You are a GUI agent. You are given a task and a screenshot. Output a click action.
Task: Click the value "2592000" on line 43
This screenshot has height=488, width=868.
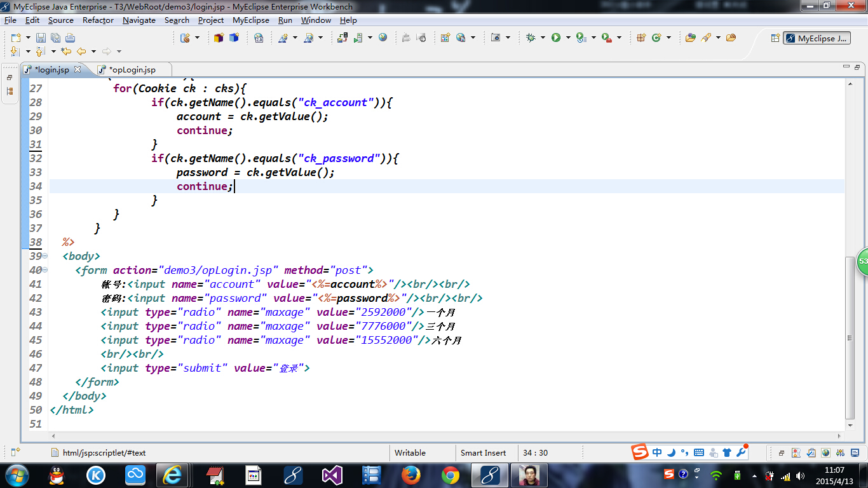point(383,312)
